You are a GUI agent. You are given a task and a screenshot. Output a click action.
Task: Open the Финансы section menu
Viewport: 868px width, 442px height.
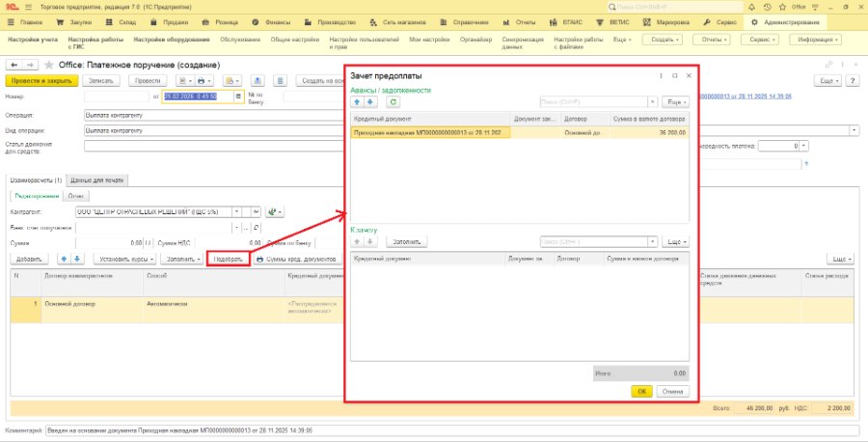(271, 23)
